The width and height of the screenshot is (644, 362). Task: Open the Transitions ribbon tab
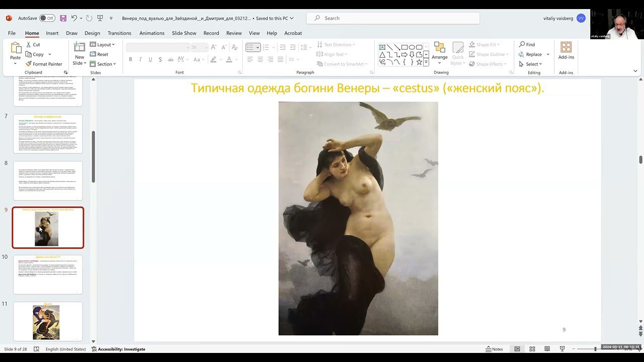coord(119,33)
